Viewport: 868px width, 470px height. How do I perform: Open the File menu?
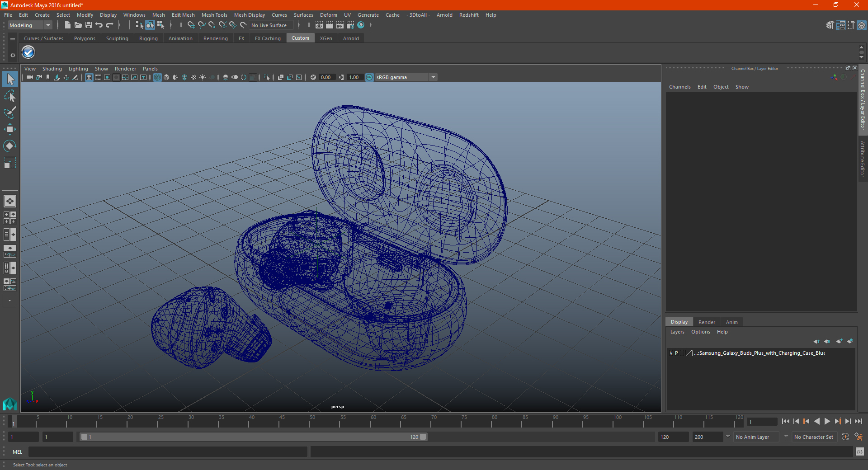(x=8, y=15)
